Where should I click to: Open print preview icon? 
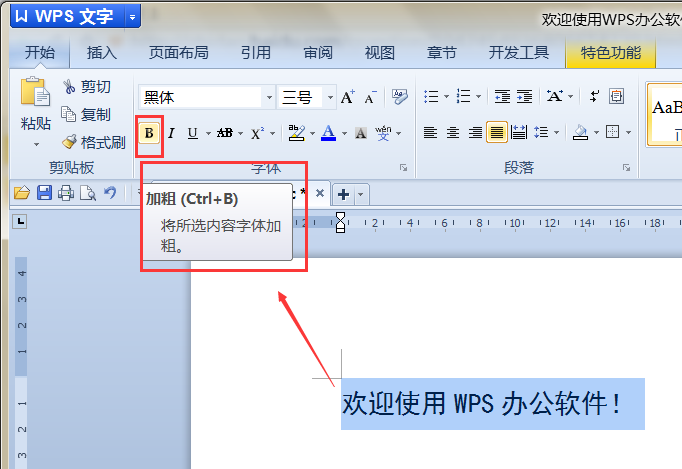click(x=88, y=193)
